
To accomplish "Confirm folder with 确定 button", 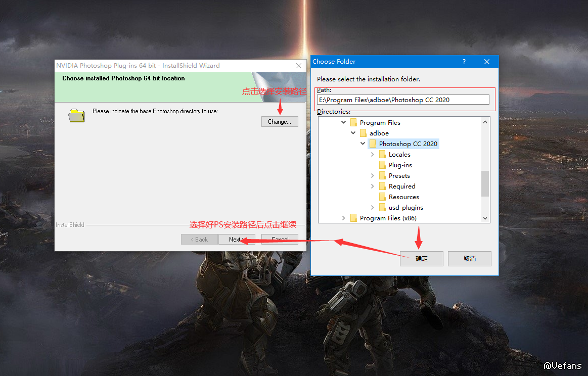I will (422, 259).
